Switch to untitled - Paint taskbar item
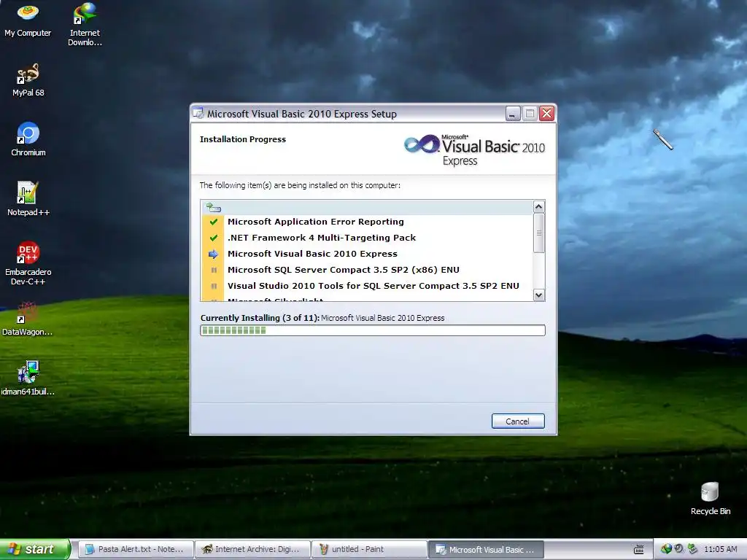Screen dimensions: 747x560 [x=370, y=549]
